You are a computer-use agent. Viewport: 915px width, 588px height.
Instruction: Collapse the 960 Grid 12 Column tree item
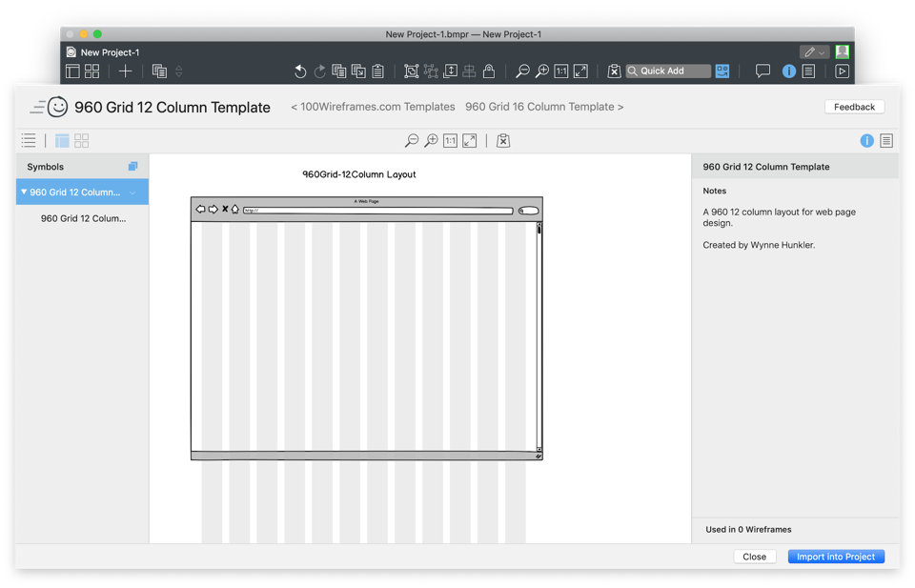pos(24,193)
